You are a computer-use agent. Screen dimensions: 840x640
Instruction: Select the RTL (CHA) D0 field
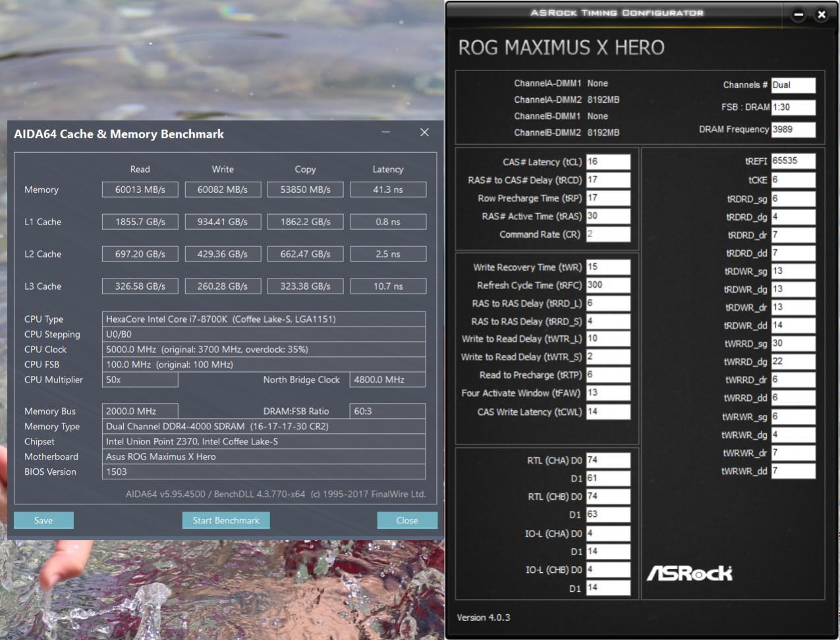point(608,460)
